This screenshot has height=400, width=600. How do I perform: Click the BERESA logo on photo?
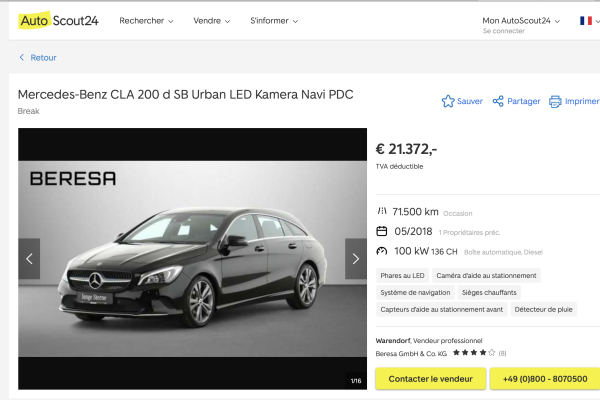73,178
